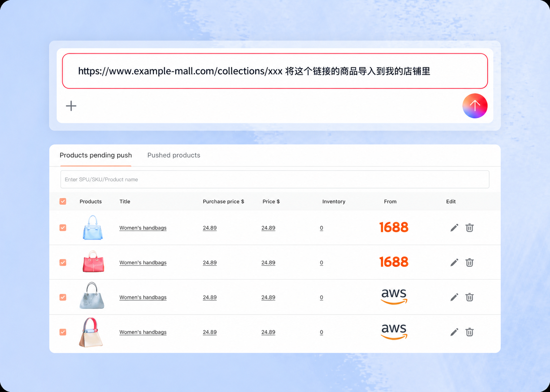Viewport: 550px width, 392px height.
Task: Click price 24.89 in beige bag row
Action: coord(268,332)
